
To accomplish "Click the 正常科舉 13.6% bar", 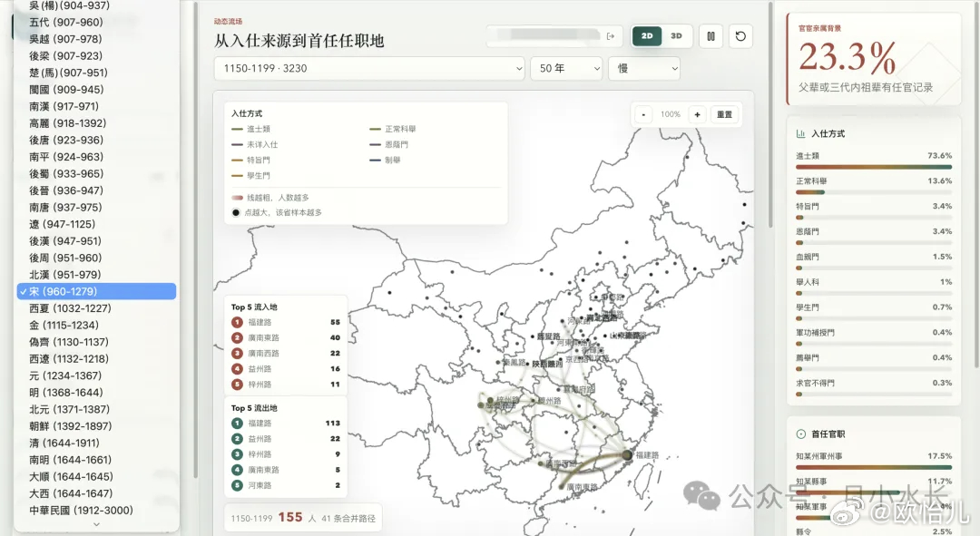I will coord(874,192).
